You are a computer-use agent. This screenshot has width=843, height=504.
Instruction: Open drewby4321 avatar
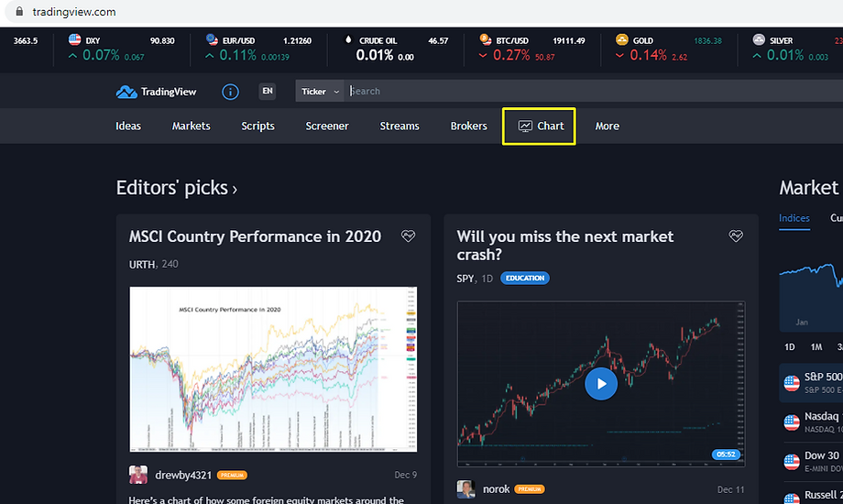(x=138, y=475)
